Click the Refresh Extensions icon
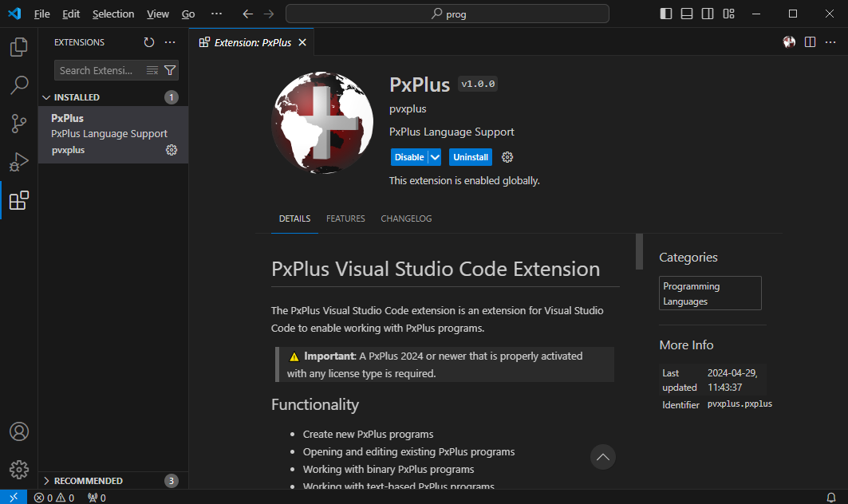Screen dimensions: 848x504 pos(148,42)
